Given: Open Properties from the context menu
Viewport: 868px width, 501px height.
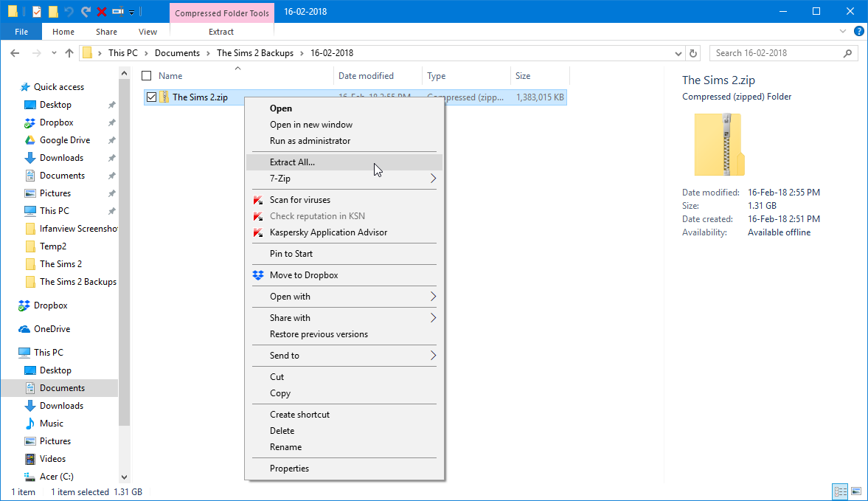Looking at the screenshot, I should (x=344, y=469).
